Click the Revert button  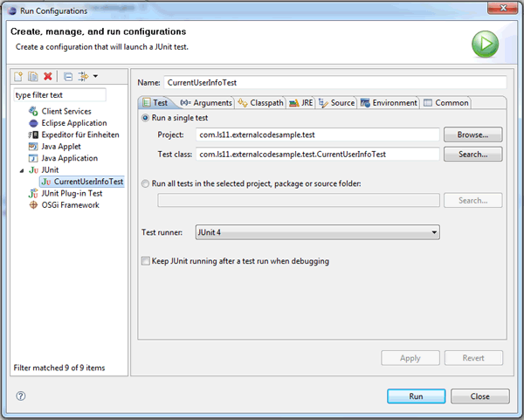click(x=473, y=358)
